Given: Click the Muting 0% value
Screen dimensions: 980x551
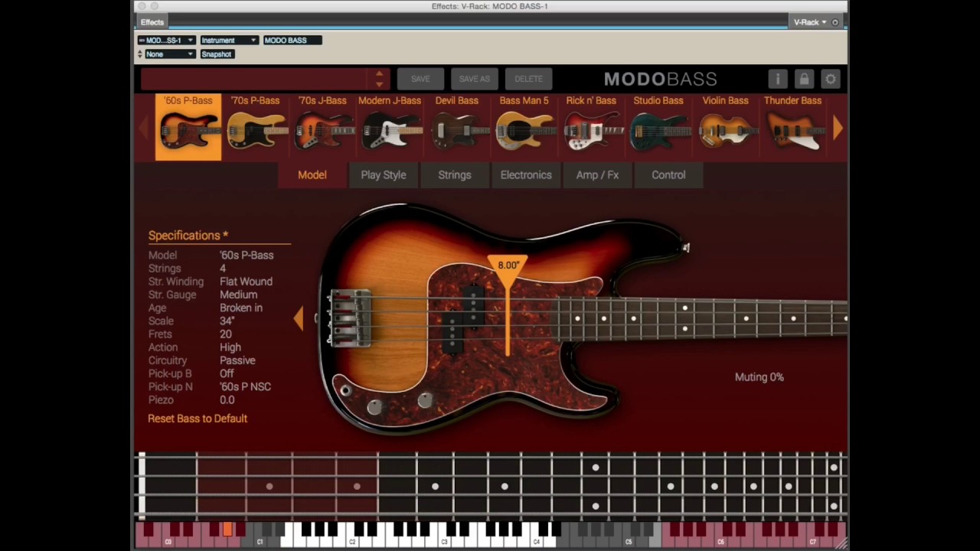Looking at the screenshot, I should (759, 377).
